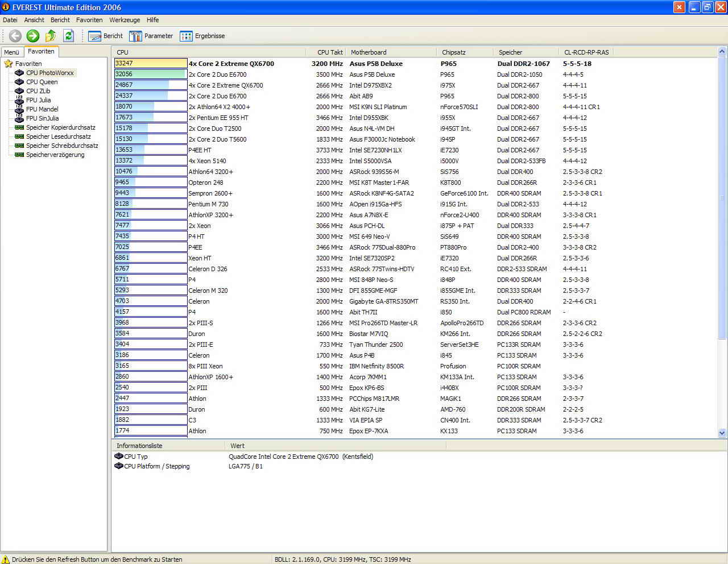
Task: Sort by the CL-RCD-RP-RAS column header
Action: [x=586, y=52]
